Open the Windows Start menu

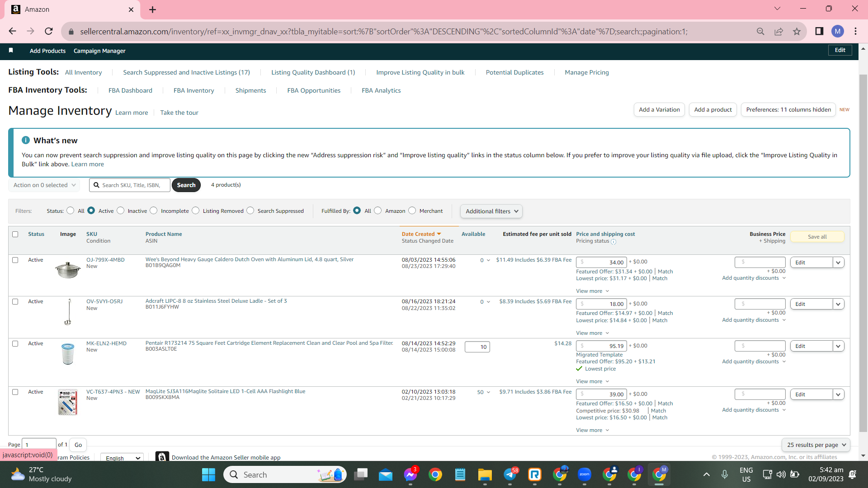coord(208,474)
